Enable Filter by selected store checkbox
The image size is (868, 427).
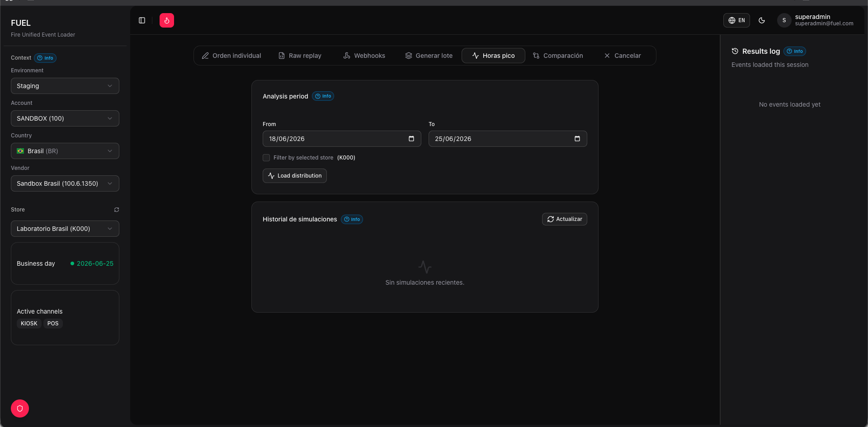coord(266,158)
